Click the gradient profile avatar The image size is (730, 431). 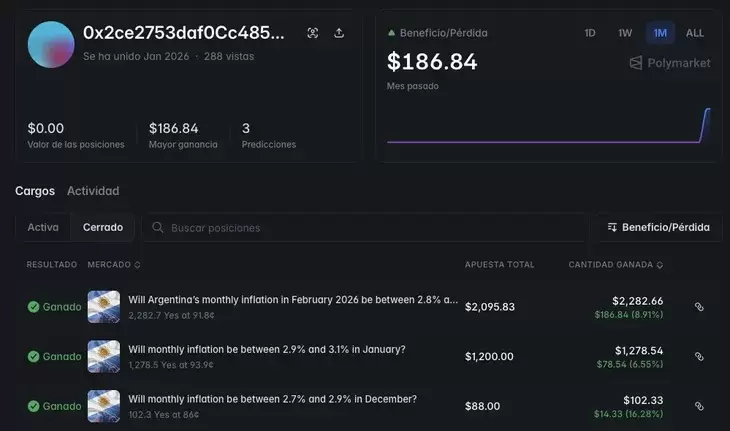[51, 44]
